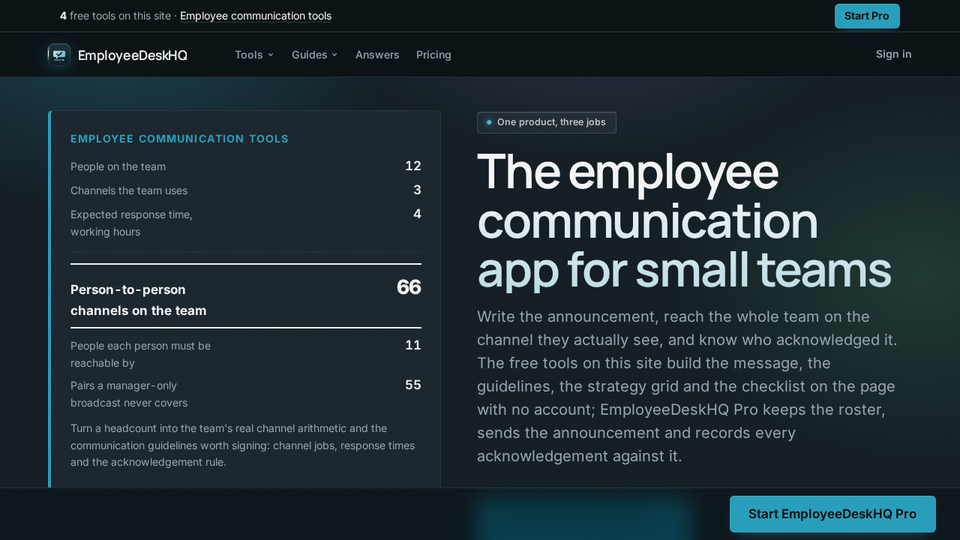Edit Expected response time value 4
Screen dimensions: 960x540
pyautogui.click(x=417, y=214)
